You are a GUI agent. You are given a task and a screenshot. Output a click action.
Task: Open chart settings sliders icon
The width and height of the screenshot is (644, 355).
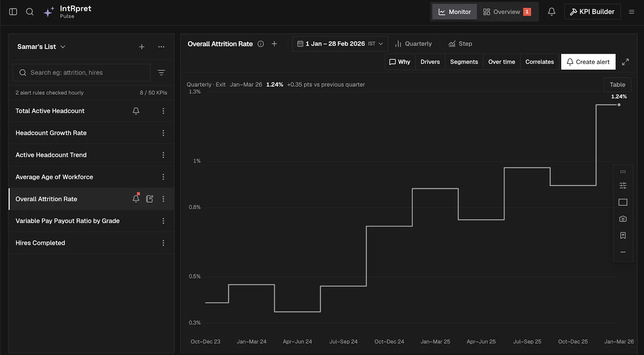click(623, 185)
